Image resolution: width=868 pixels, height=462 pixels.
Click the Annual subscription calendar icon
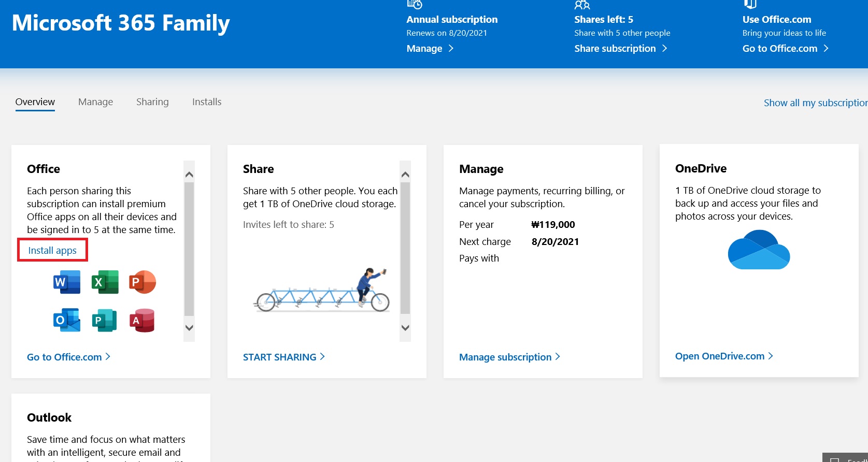coord(415,4)
